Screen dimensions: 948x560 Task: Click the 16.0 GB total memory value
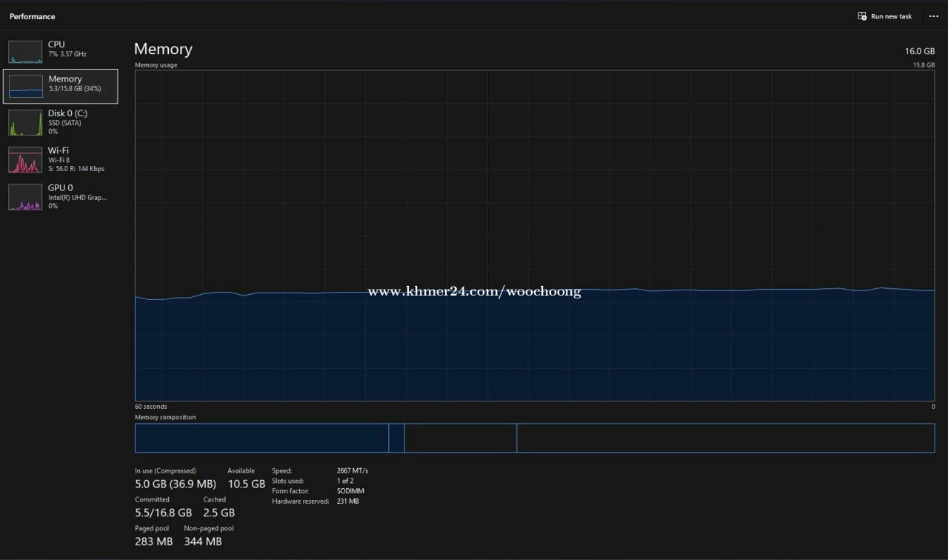point(920,51)
